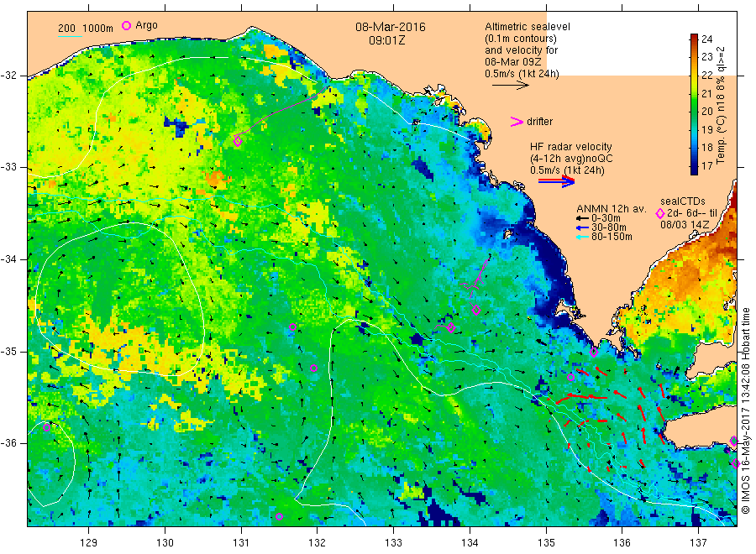Select Argo float marker near 132E 35.2S
This screenshot has width=756, height=554.
tap(313, 368)
